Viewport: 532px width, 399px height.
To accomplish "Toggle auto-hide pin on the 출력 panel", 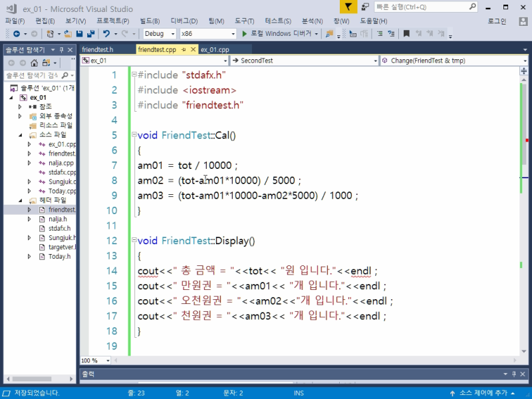I will coord(514,374).
